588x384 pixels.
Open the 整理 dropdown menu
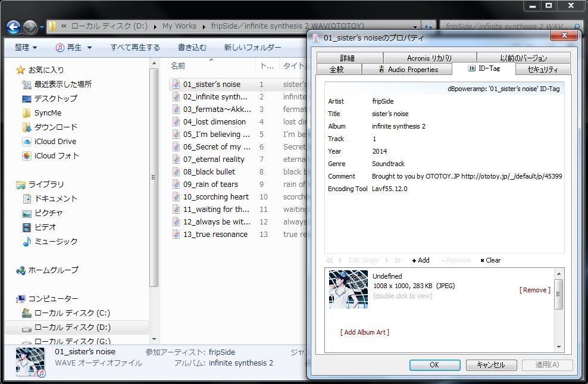pyautogui.click(x=26, y=48)
